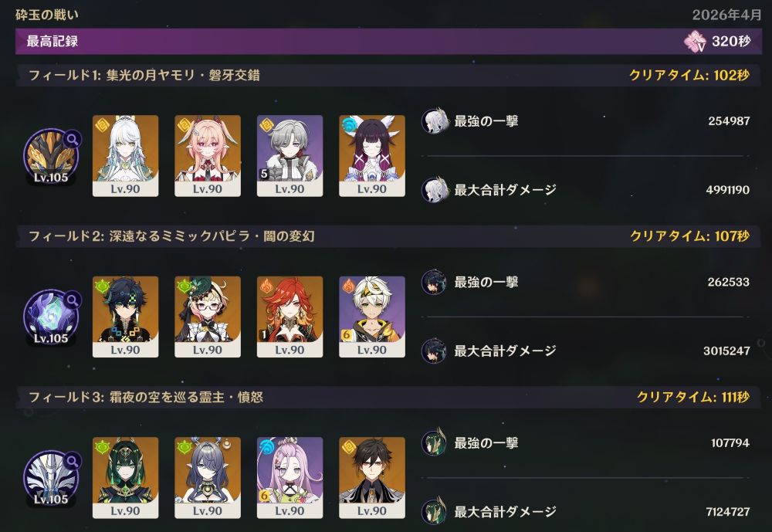The image size is (772, 532).
Task: Click Field 1 strongest single strike avatar icon
Action: [x=434, y=121]
